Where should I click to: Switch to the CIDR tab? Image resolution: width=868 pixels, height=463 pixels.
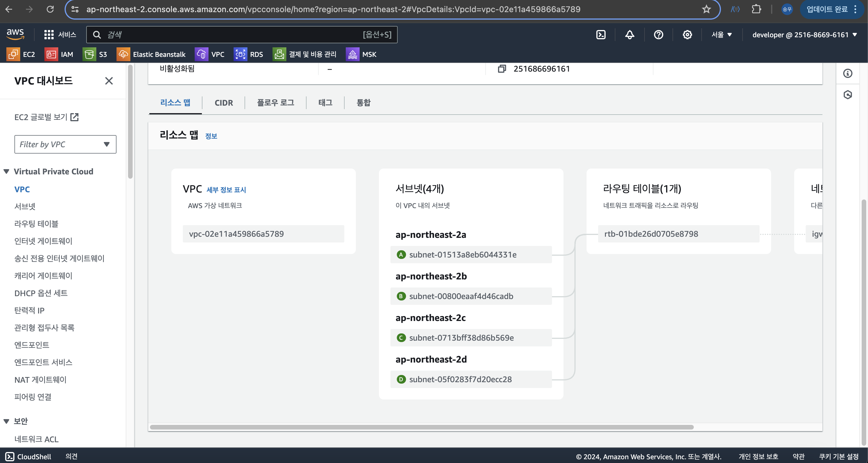[x=223, y=103]
